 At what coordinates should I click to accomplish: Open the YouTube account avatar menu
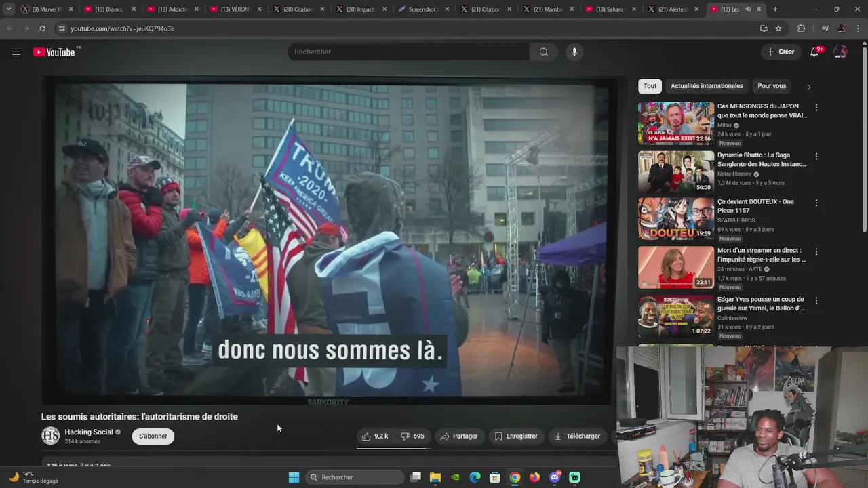tap(840, 52)
